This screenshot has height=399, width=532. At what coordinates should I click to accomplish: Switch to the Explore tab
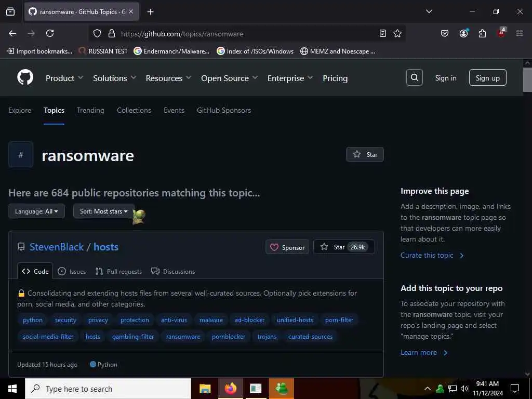click(20, 110)
